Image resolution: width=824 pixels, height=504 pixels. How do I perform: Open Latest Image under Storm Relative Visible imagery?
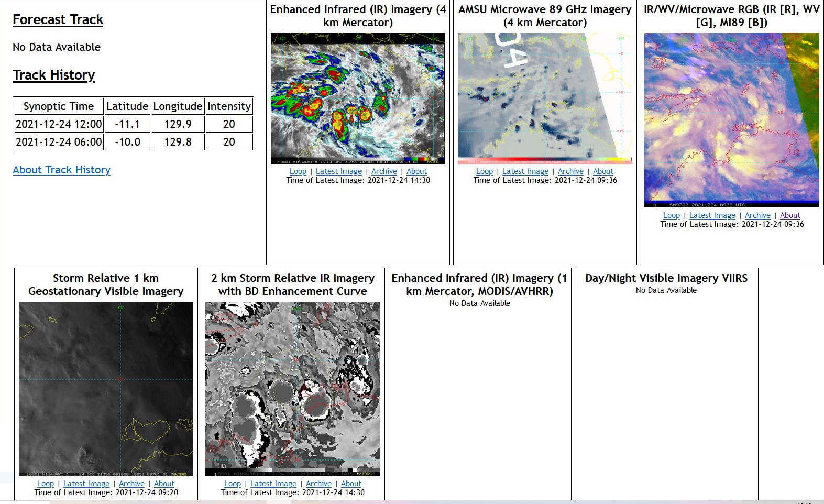pos(86,484)
